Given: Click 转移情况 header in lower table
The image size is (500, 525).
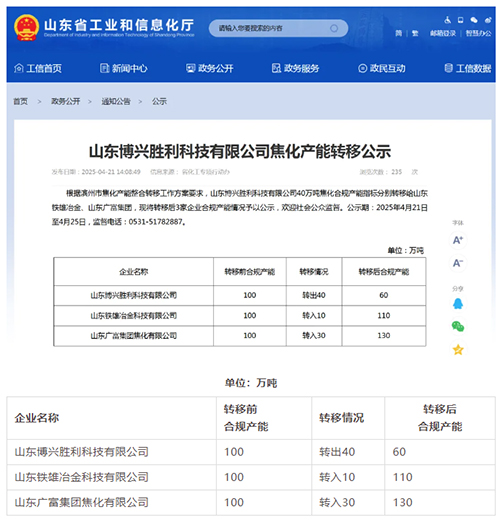Looking at the screenshot, I should click(x=341, y=418).
